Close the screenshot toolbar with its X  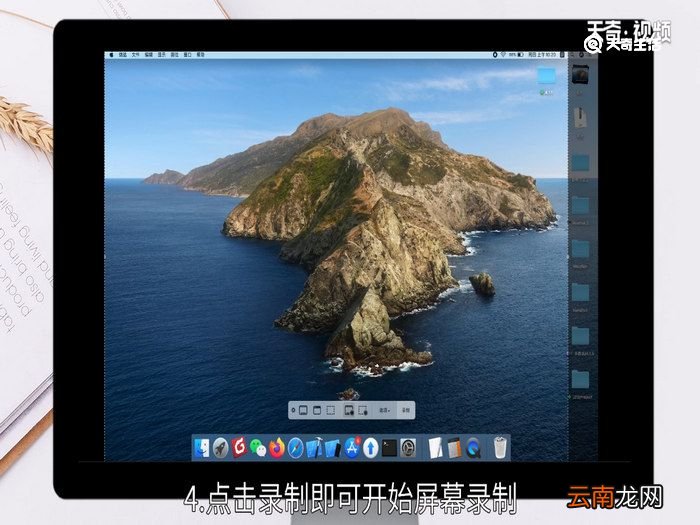tap(293, 410)
